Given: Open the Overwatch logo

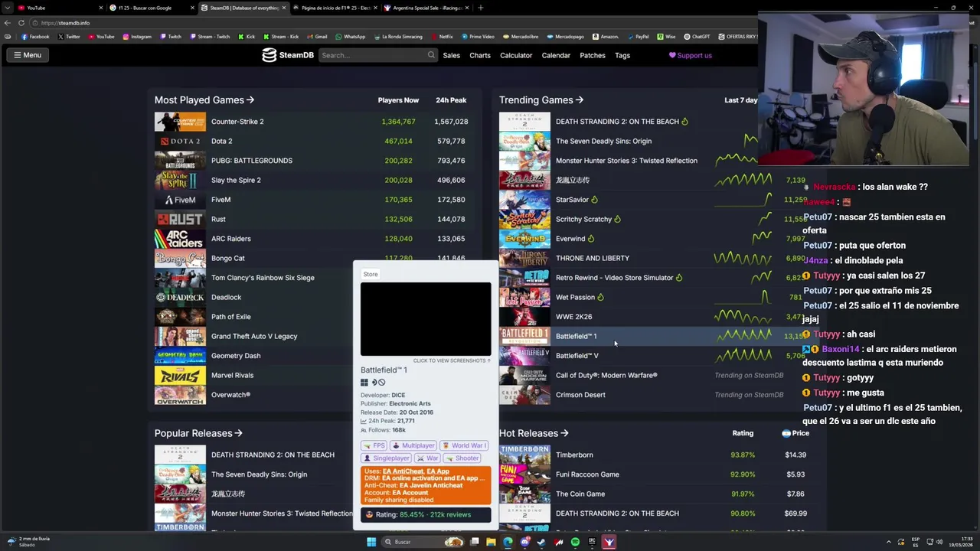Looking at the screenshot, I should tap(180, 395).
